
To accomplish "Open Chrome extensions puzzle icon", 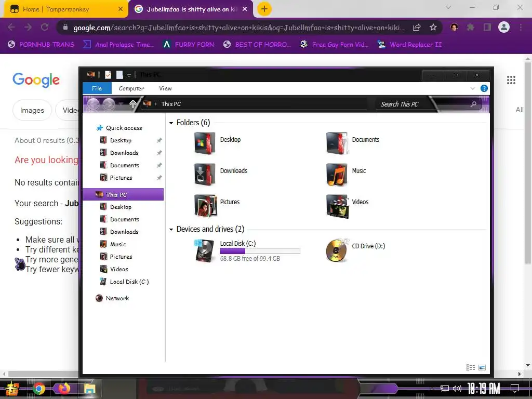I will (x=471, y=27).
